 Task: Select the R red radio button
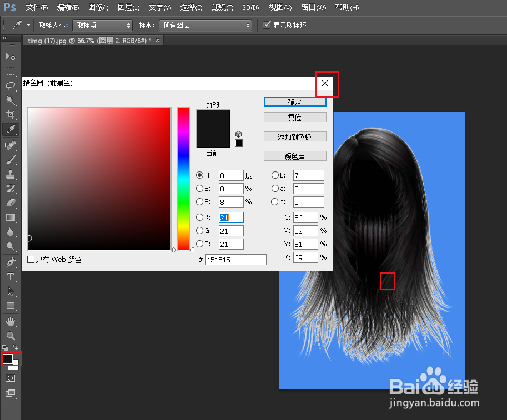tap(199, 217)
